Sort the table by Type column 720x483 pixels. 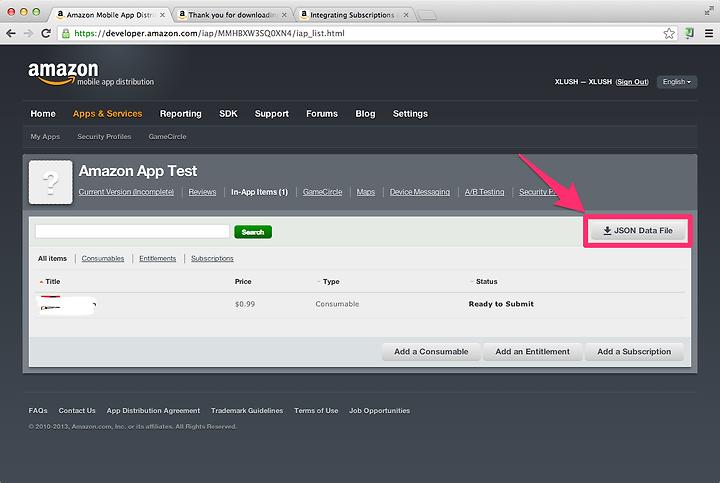point(329,281)
